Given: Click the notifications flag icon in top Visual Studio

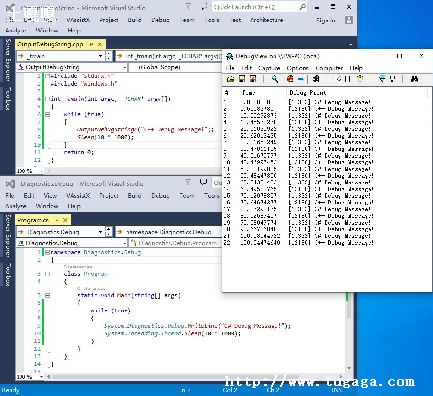Looking at the screenshot, I should pyautogui.click(x=188, y=6).
